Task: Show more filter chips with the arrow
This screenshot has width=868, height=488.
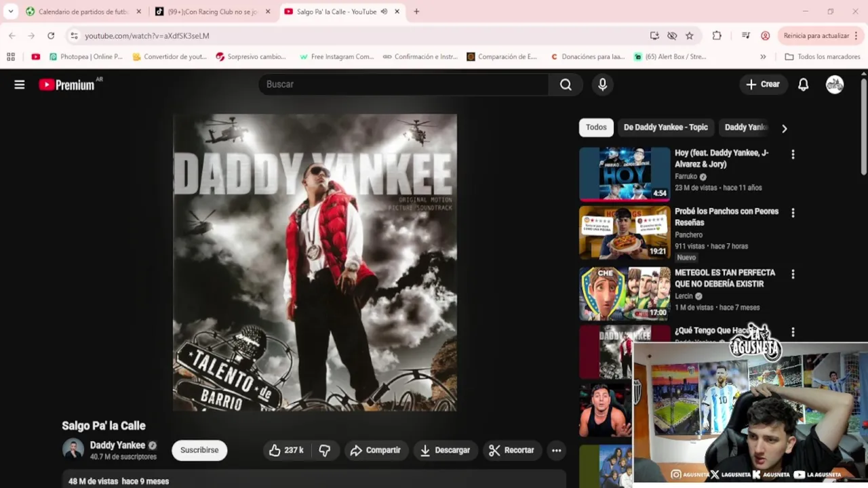Action: (785, 128)
